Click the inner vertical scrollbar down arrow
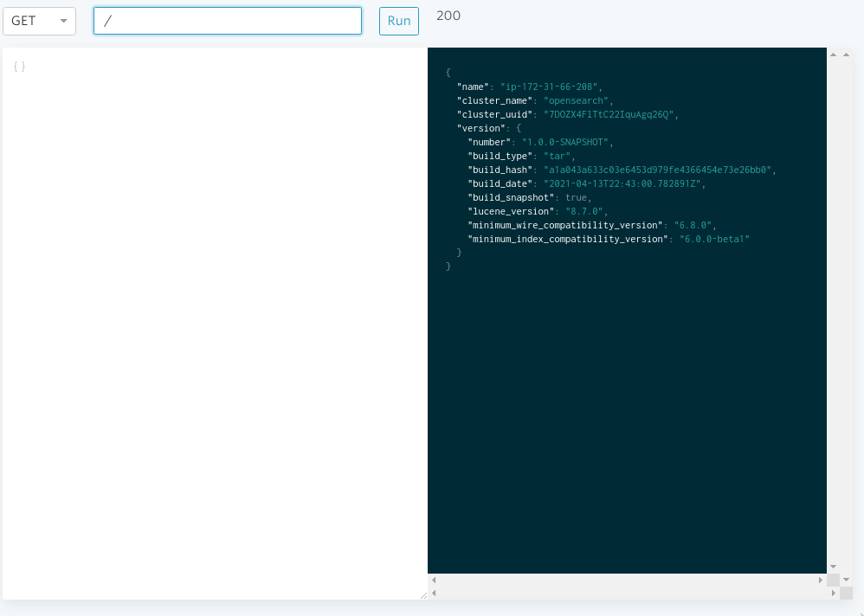The image size is (864, 616). (x=833, y=567)
